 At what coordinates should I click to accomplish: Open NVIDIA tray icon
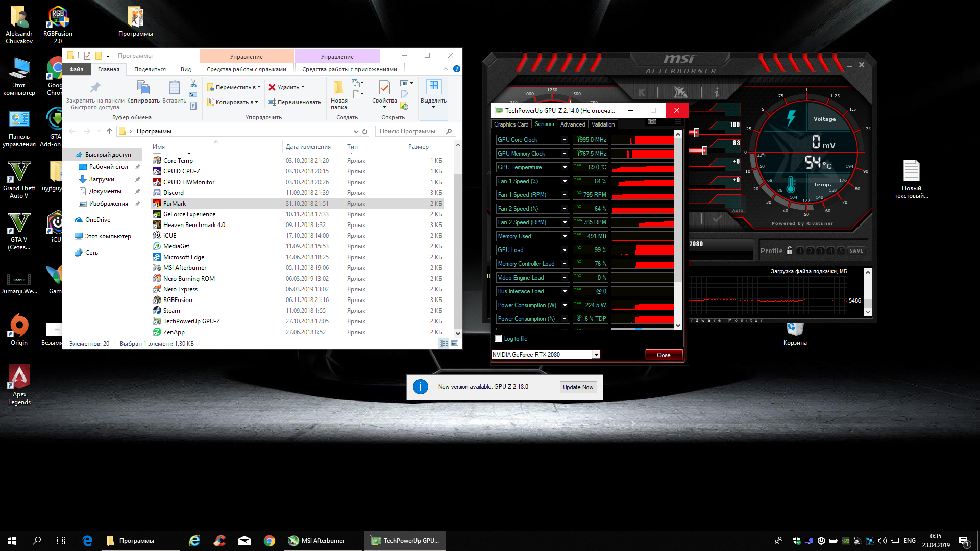[x=846, y=541]
